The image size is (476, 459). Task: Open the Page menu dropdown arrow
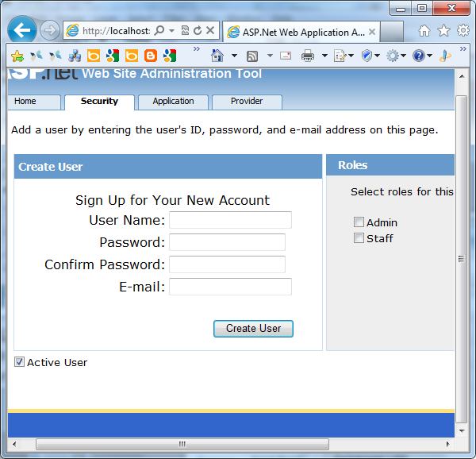351,56
